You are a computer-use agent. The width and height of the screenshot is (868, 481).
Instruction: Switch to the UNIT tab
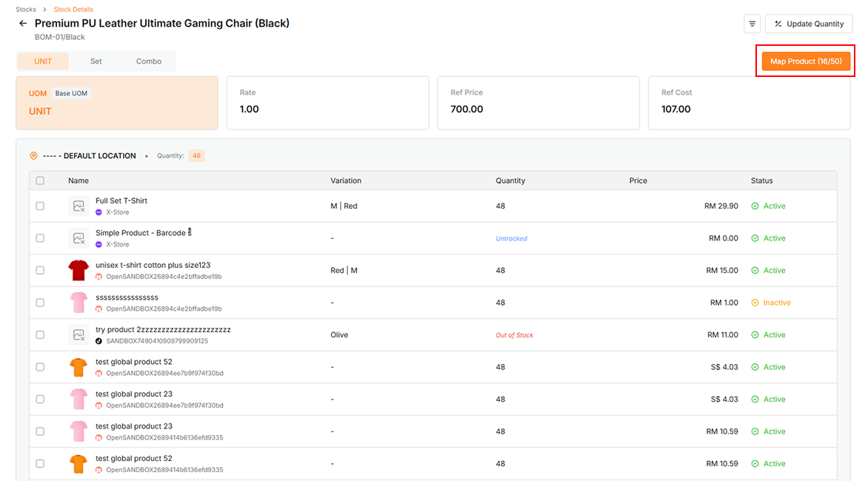[43, 61]
